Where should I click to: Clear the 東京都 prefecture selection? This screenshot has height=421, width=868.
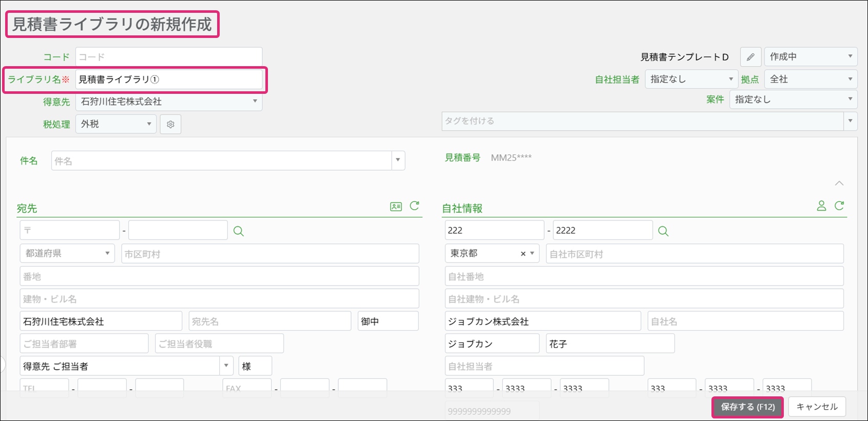pos(523,254)
